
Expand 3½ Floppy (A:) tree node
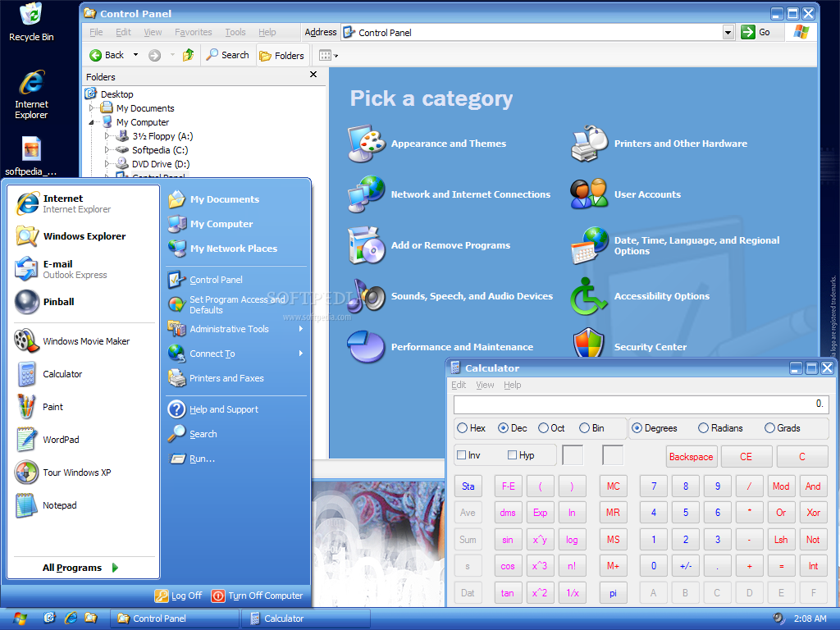107,136
